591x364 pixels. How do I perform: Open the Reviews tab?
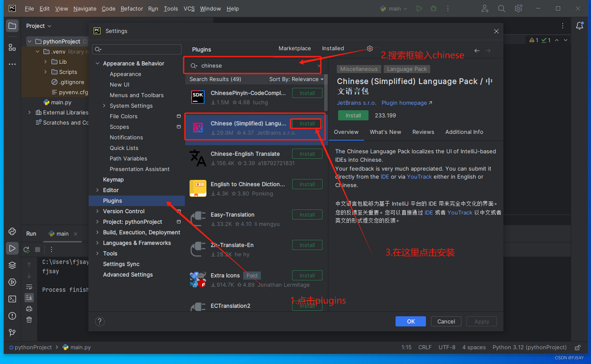coord(423,132)
